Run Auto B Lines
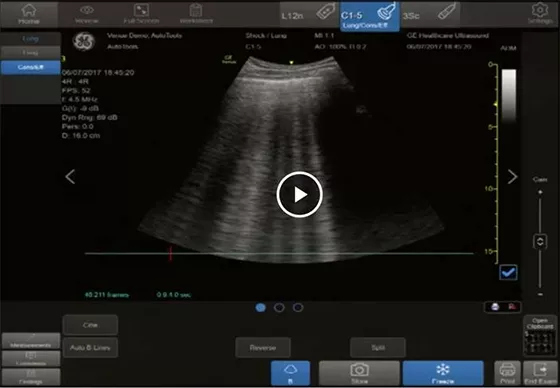The height and width of the screenshot is (388, 560). pos(90,347)
